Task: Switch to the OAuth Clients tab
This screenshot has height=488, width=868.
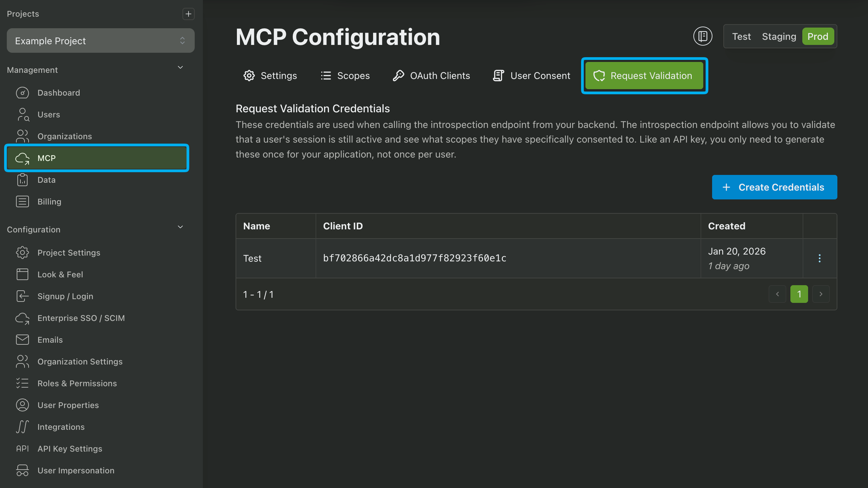Action: pos(431,76)
